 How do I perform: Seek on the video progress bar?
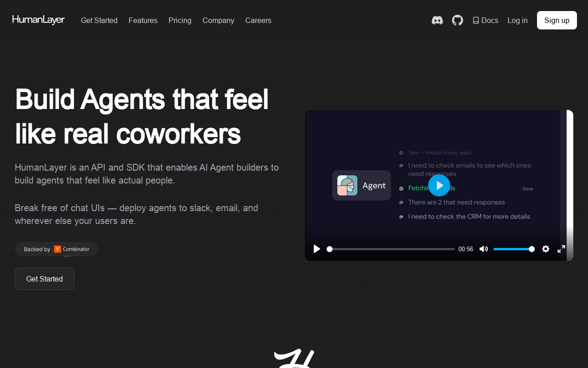point(390,249)
